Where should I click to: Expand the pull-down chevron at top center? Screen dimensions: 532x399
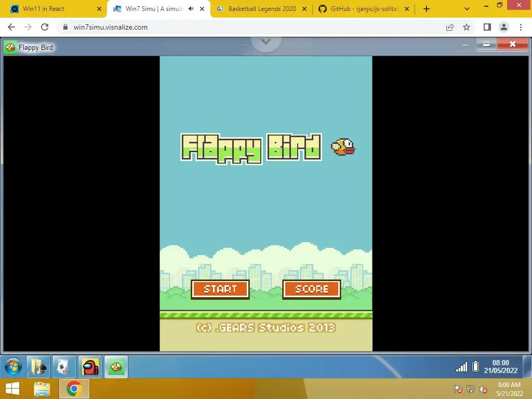[266, 42]
